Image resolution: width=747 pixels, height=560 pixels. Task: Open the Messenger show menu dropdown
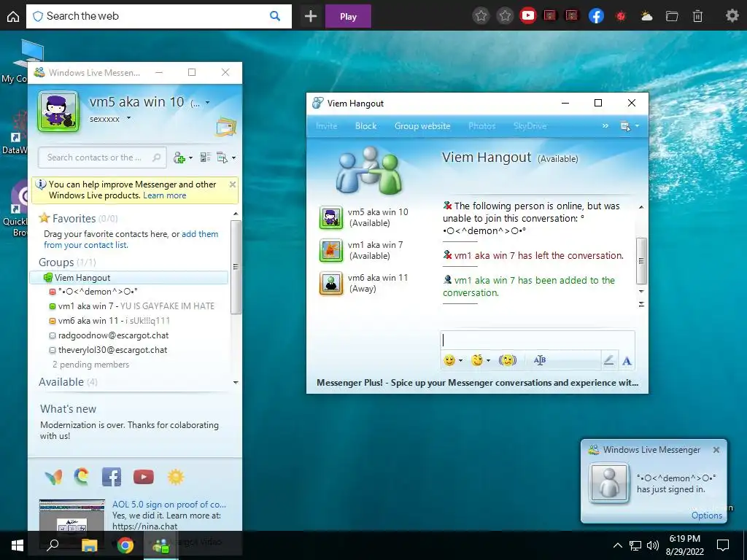coord(226,157)
